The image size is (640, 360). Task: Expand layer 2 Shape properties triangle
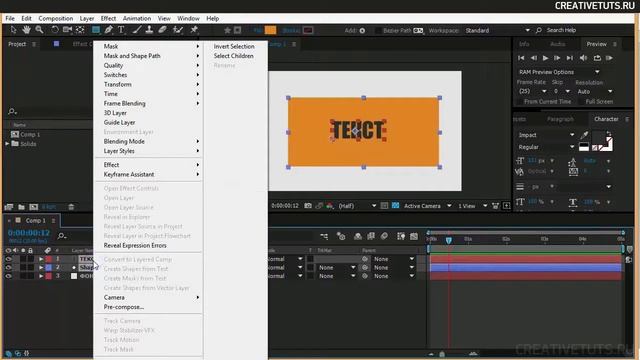pyautogui.click(x=41, y=267)
